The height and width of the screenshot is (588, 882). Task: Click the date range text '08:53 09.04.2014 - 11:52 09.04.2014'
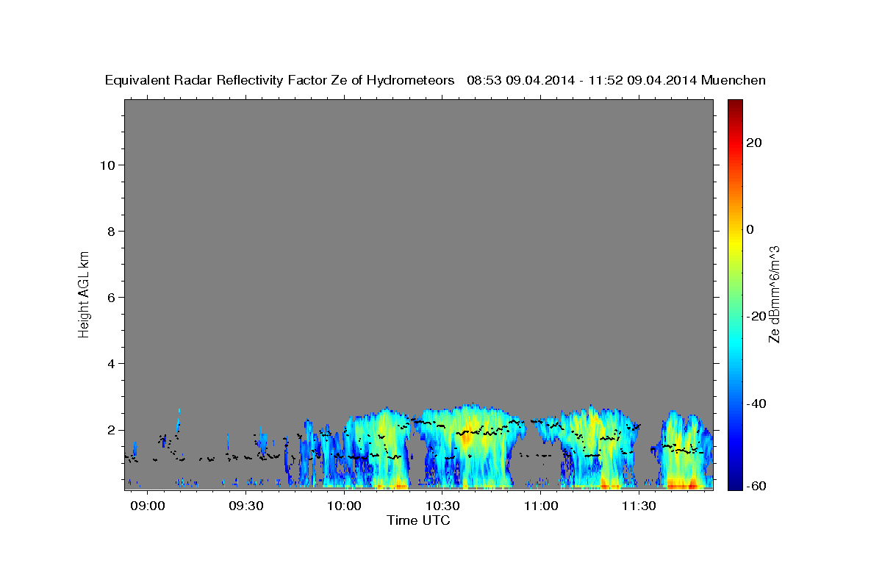point(581,80)
